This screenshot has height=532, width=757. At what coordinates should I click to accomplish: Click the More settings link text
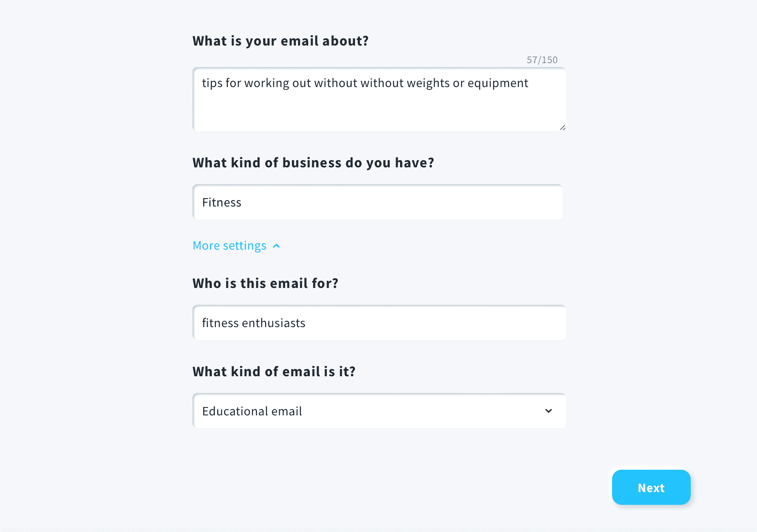click(x=229, y=246)
